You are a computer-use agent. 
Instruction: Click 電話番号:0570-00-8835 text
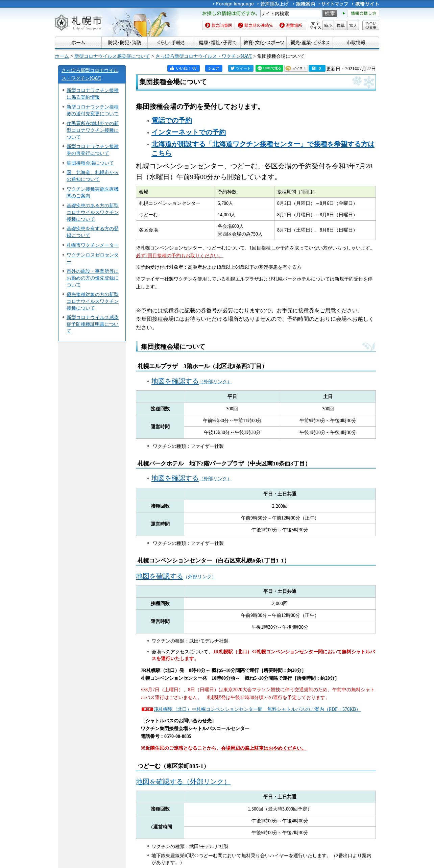166,736
